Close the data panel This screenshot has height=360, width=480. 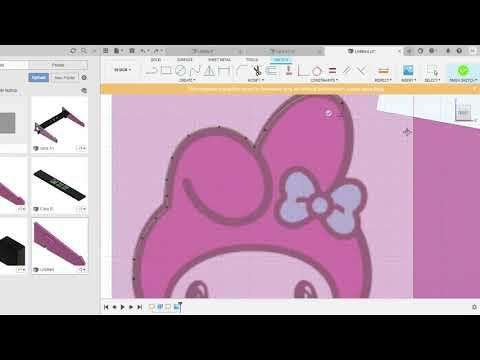[x=94, y=51]
